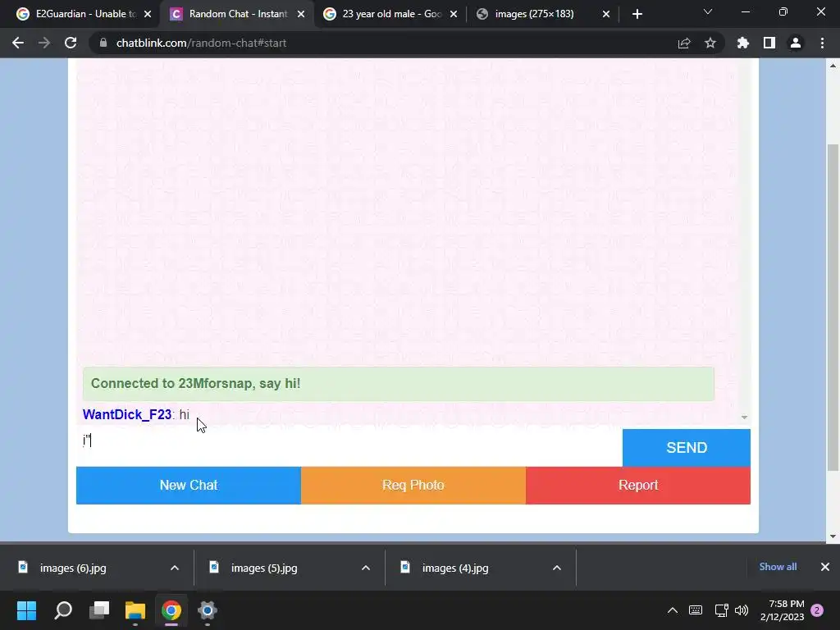Click chat area scroll-down arrow
Screen dimensions: 840x630
(744, 418)
